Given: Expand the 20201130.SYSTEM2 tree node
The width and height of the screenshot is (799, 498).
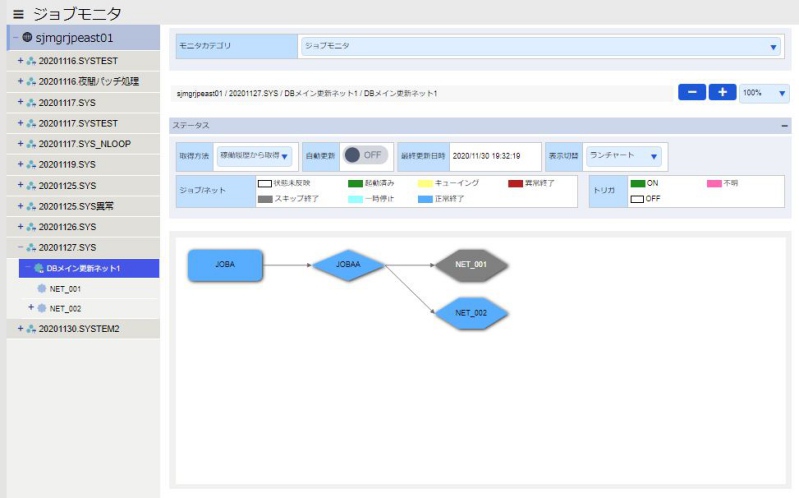Looking at the screenshot, I should [20, 329].
